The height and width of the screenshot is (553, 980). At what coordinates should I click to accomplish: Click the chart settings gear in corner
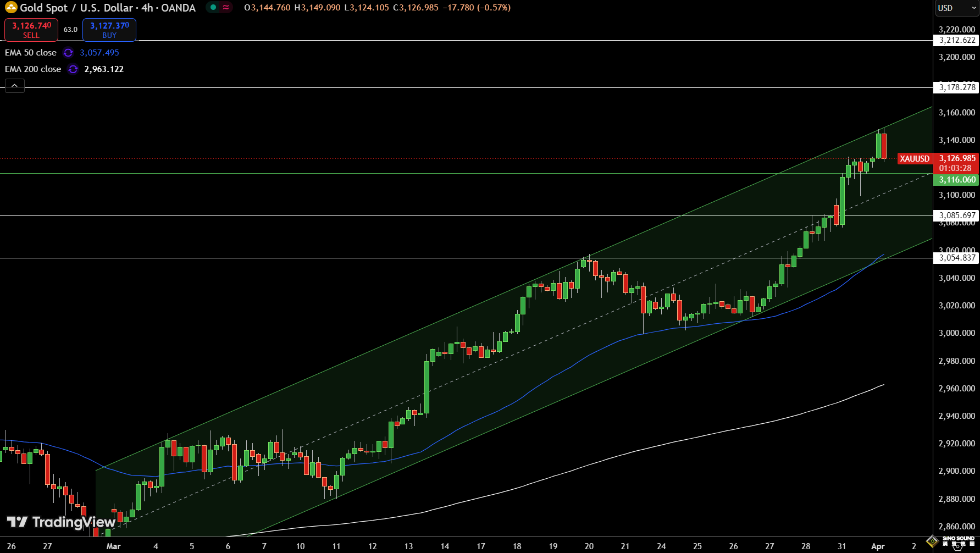957,546
